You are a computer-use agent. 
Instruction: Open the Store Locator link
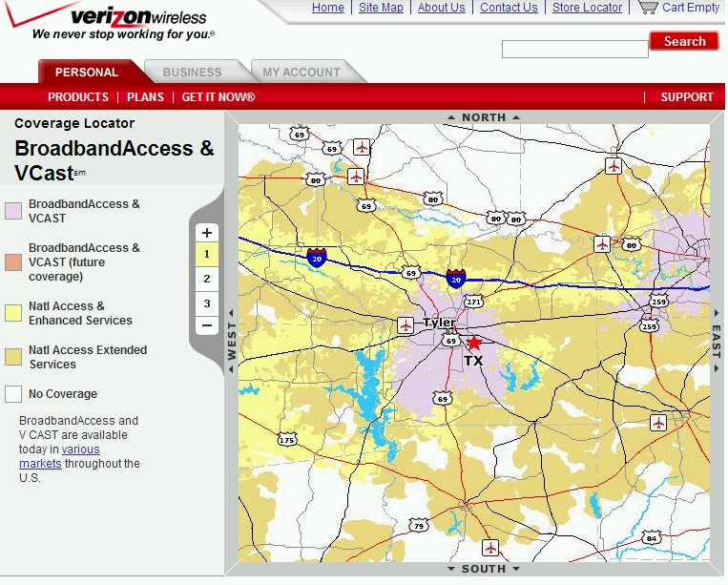tap(587, 8)
